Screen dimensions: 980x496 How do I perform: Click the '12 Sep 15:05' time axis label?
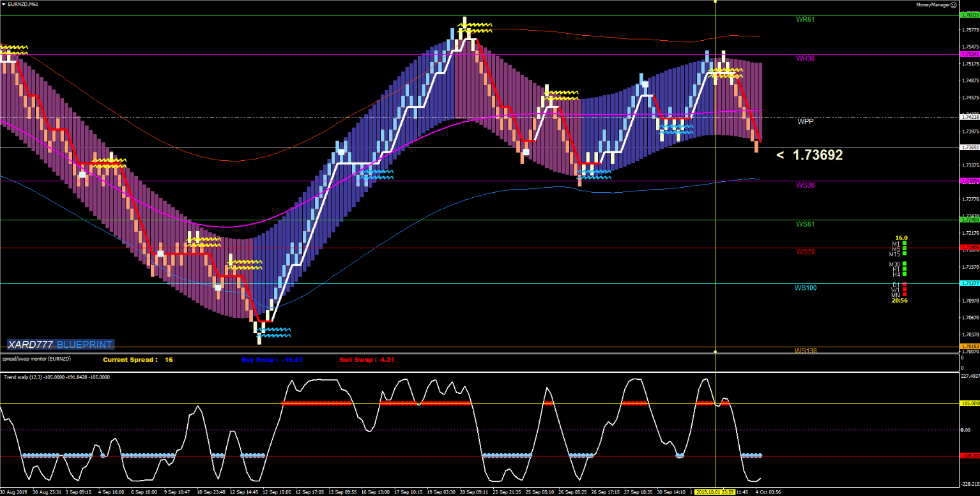[278, 492]
